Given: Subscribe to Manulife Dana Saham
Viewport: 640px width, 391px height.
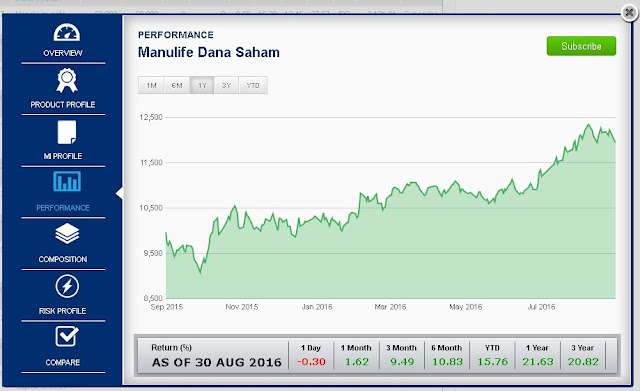Looking at the screenshot, I should pyautogui.click(x=581, y=46).
